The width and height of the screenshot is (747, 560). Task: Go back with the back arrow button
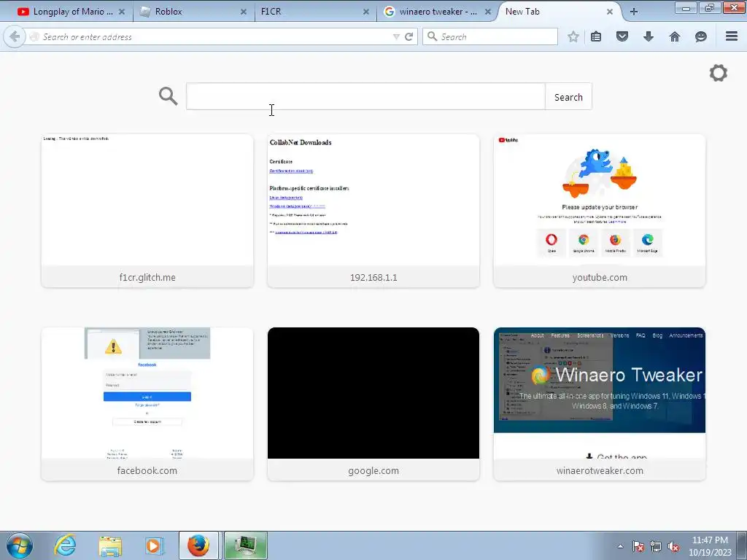(15, 36)
